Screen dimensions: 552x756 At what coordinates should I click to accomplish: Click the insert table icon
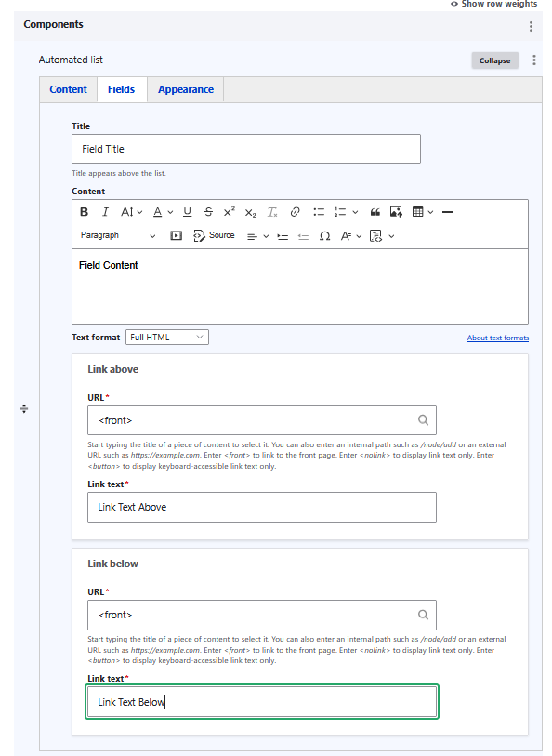(417, 212)
